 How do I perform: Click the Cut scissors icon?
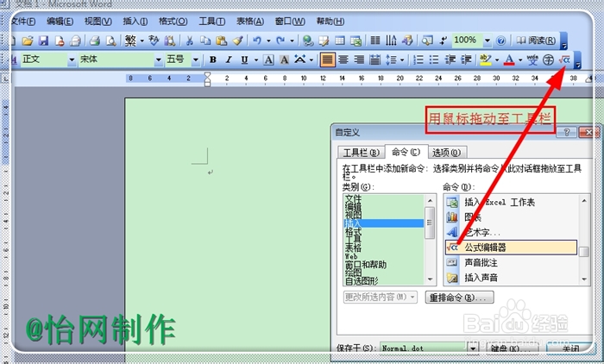pyautogui.click(x=189, y=41)
